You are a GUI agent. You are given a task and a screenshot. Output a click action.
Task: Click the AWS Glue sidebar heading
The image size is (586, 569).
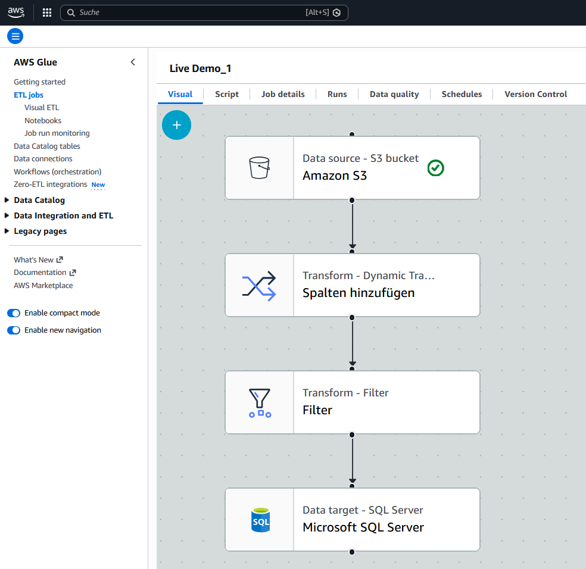pyautogui.click(x=36, y=62)
